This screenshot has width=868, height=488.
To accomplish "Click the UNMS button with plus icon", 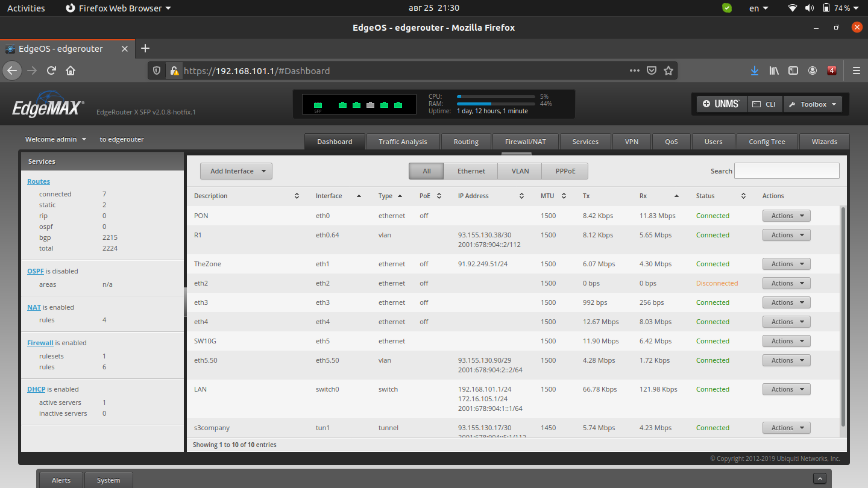I will pyautogui.click(x=721, y=104).
